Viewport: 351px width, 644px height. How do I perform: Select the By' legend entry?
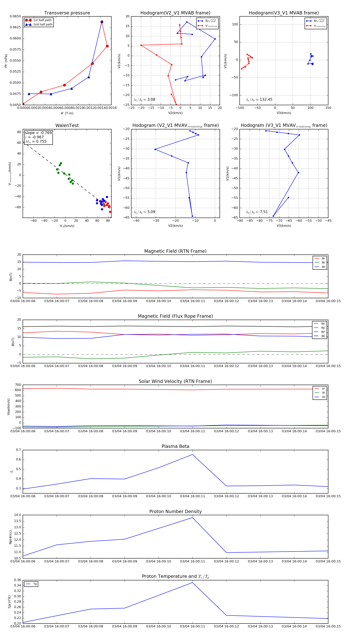pos(320,328)
